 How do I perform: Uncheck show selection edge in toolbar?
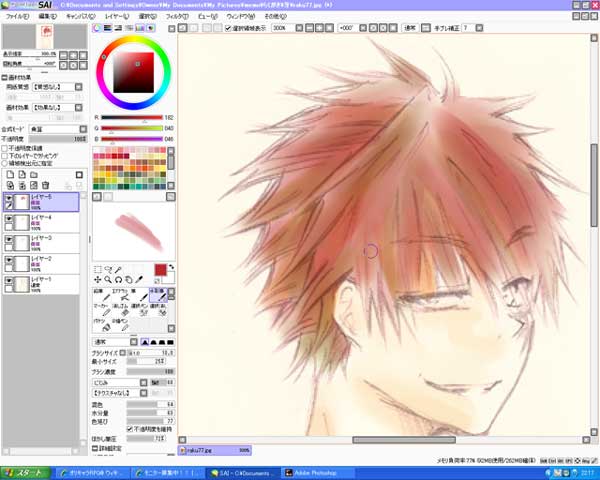[x=228, y=28]
